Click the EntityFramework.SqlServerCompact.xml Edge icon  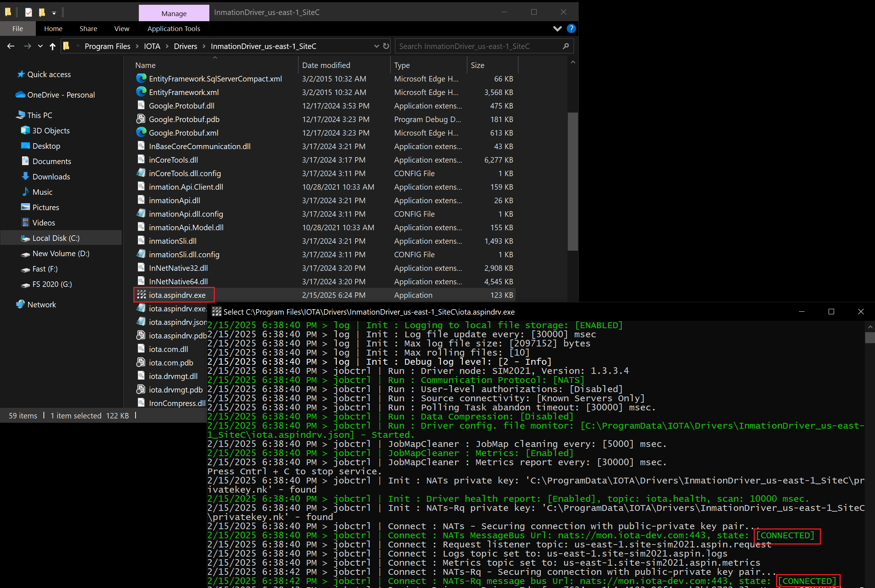coord(141,78)
